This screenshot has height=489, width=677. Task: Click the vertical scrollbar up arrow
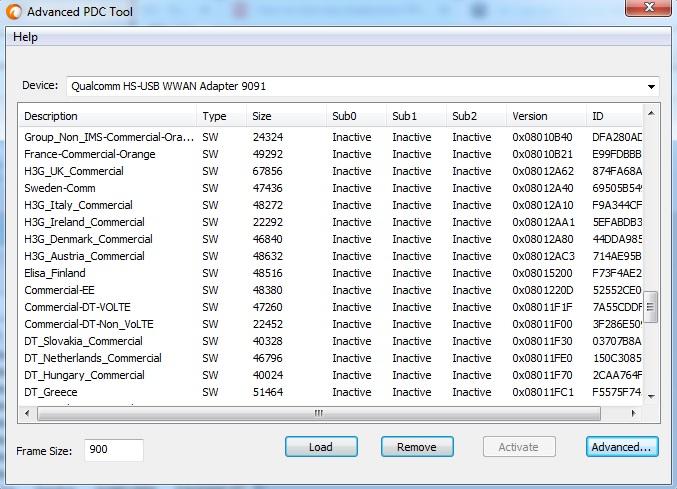click(x=651, y=113)
